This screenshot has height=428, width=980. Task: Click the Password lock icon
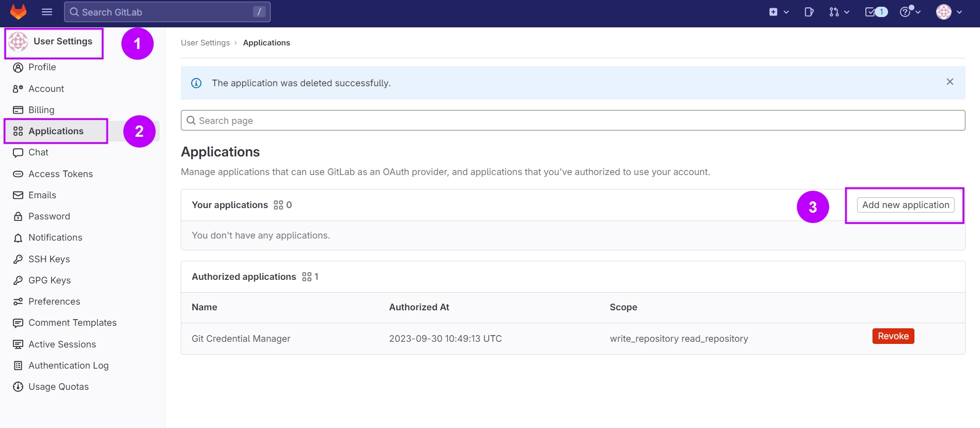coord(18,216)
